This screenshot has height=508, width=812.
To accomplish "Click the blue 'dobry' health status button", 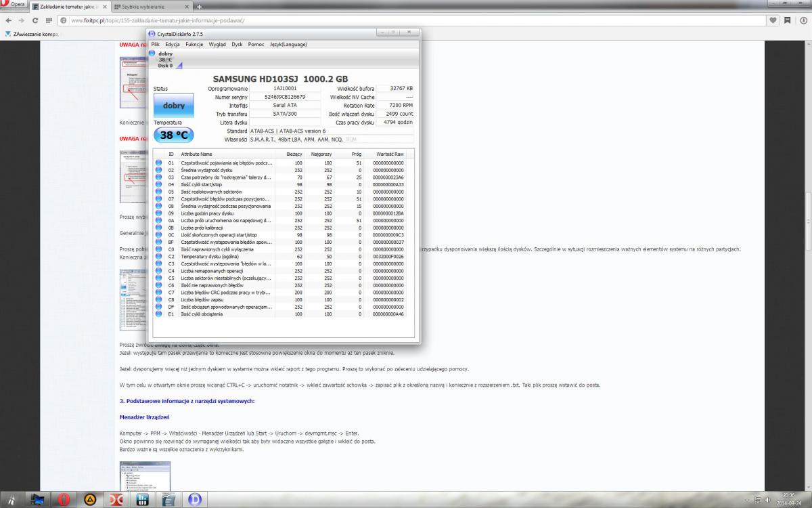I will pyautogui.click(x=174, y=106).
